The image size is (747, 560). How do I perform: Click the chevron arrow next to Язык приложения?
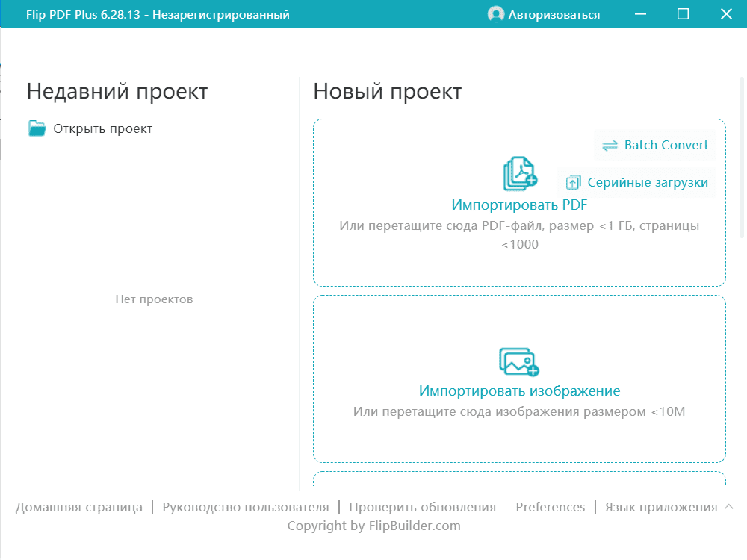(x=728, y=507)
